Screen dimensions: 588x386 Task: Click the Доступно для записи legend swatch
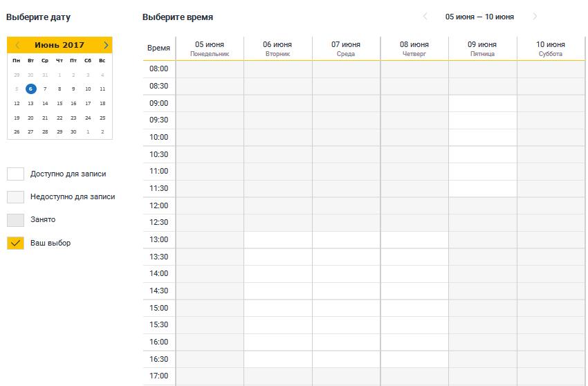(15, 174)
